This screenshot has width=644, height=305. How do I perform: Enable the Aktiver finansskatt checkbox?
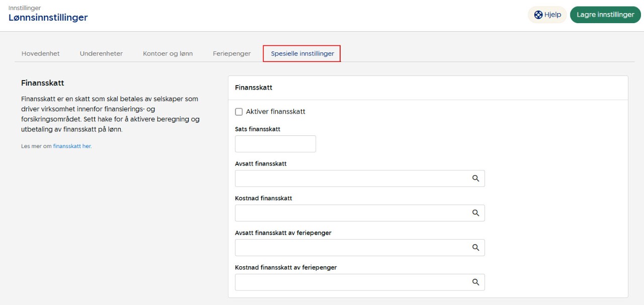point(239,112)
